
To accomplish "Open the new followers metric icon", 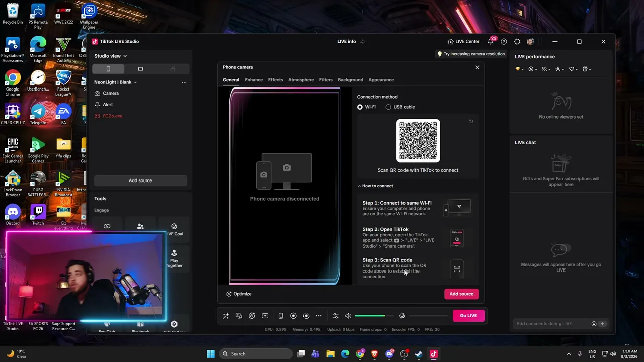I will (558, 69).
